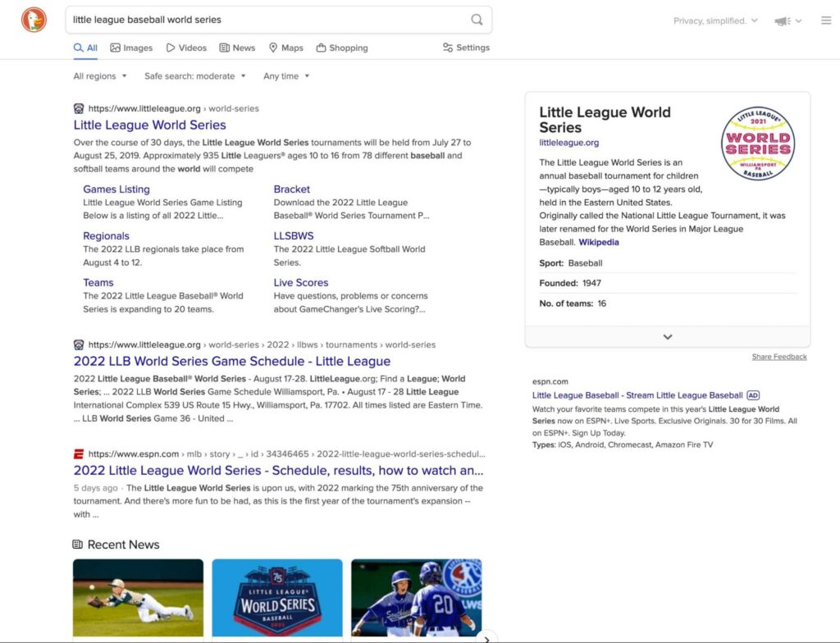Click the ESPN favicon next to the schedule result
The height and width of the screenshot is (643, 840).
[79, 452]
